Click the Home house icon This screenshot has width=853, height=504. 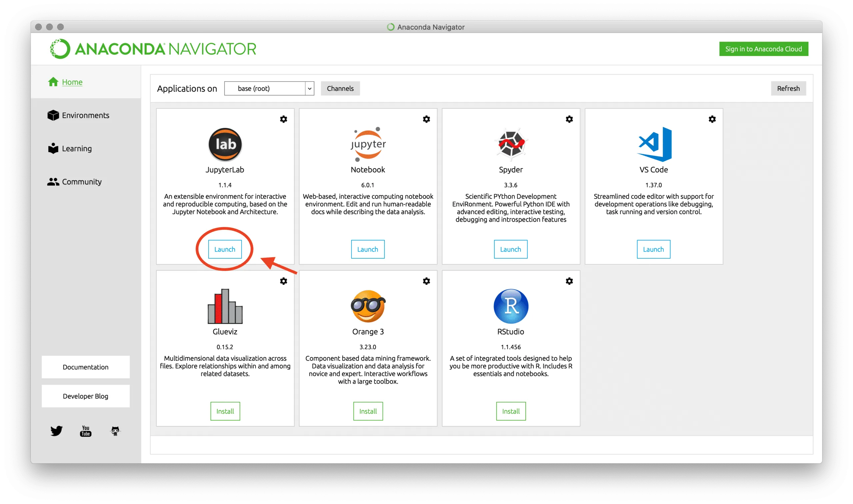(x=53, y=82)
